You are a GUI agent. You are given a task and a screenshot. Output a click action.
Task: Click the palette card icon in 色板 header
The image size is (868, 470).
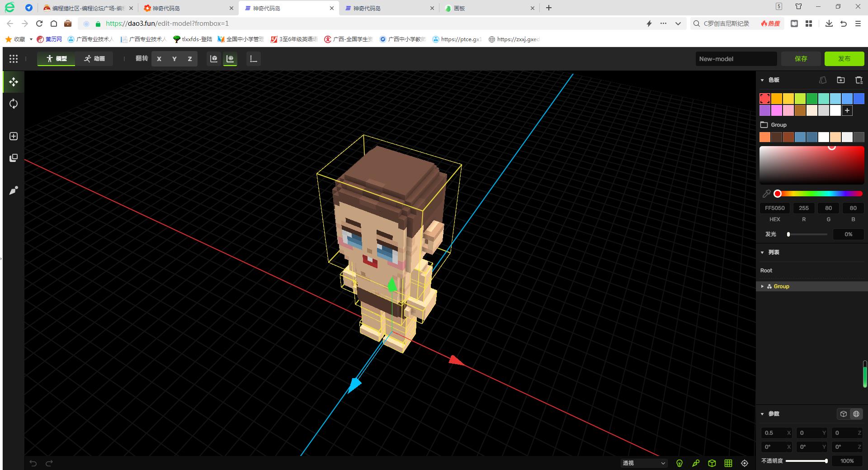click(823, 80)
